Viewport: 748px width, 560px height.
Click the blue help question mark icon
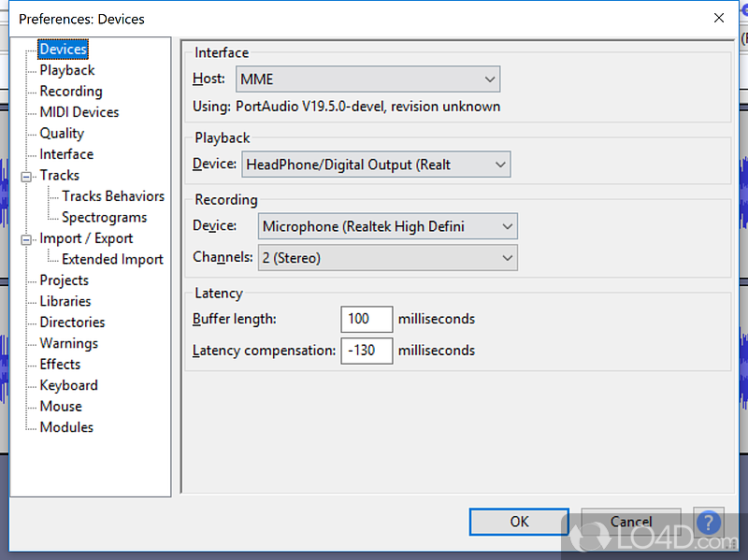point(709,522)
